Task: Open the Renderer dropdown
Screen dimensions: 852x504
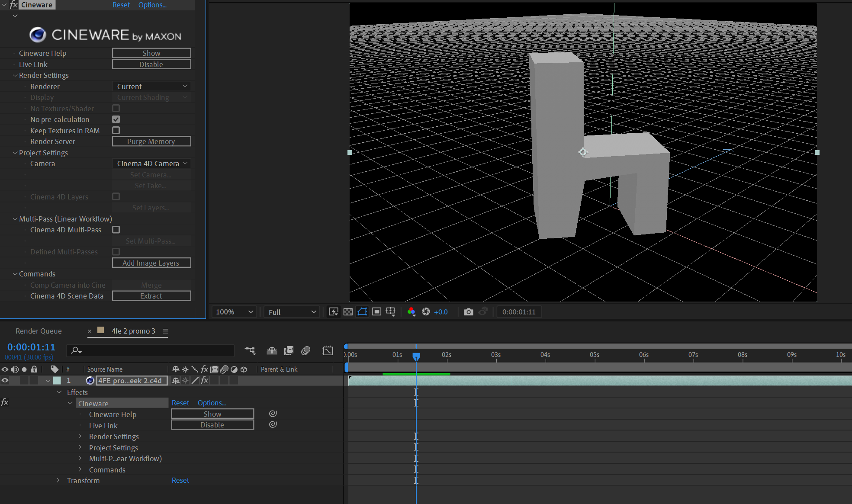Action: (151, 86)
